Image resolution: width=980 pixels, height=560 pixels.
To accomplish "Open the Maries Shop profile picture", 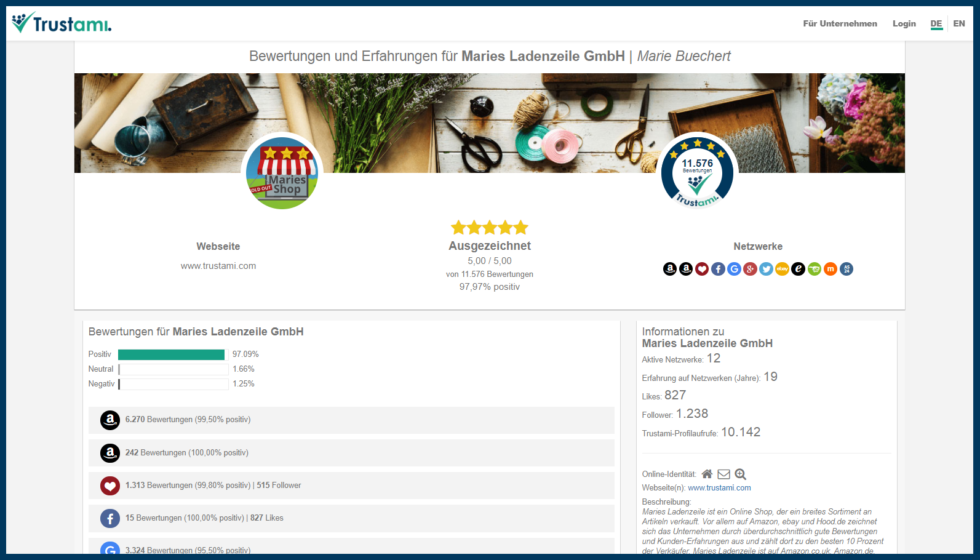I will click(282, 173).
